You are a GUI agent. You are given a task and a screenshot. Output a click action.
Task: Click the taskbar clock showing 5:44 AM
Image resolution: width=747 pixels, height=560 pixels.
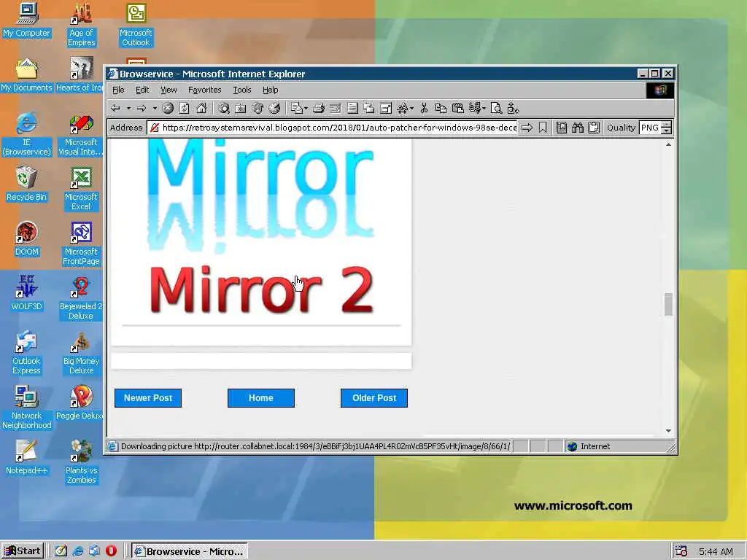click(716, 551)
